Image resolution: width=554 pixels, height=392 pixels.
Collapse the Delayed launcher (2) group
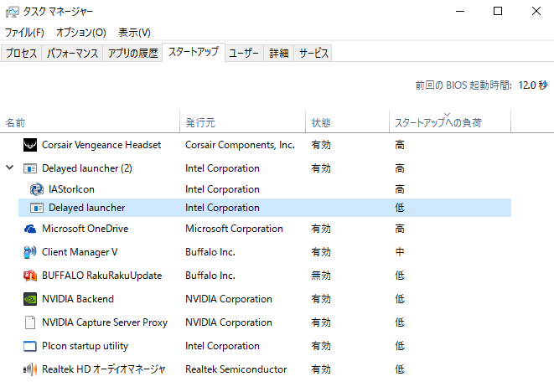(x=10, y=168)
